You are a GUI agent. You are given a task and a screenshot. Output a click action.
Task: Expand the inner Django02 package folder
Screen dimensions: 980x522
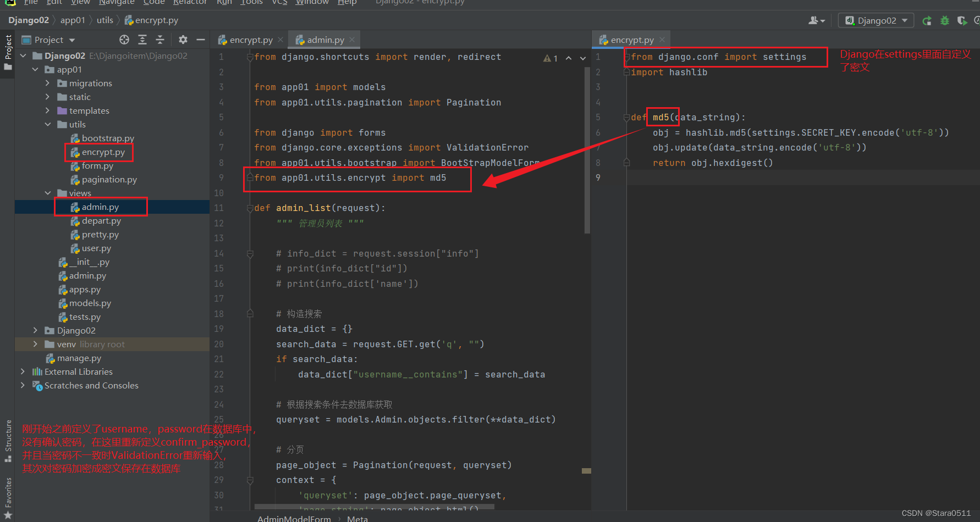point(35,330)
